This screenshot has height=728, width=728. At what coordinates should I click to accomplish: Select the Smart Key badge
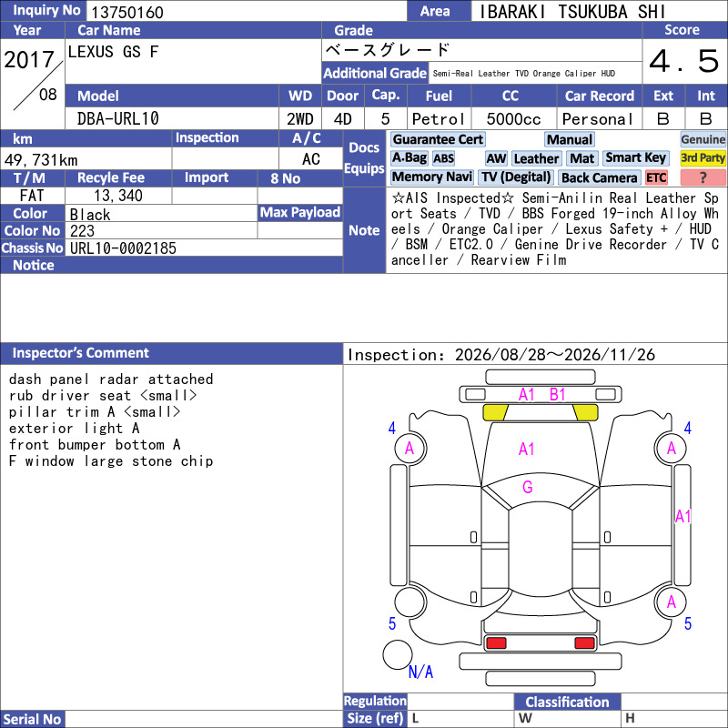[635, 158]
